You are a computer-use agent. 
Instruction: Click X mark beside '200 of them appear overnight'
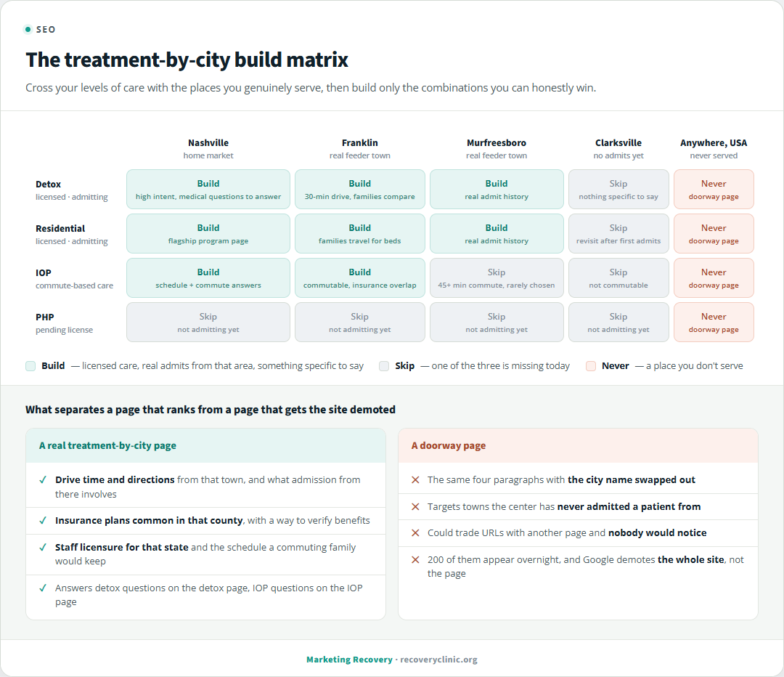415,560
